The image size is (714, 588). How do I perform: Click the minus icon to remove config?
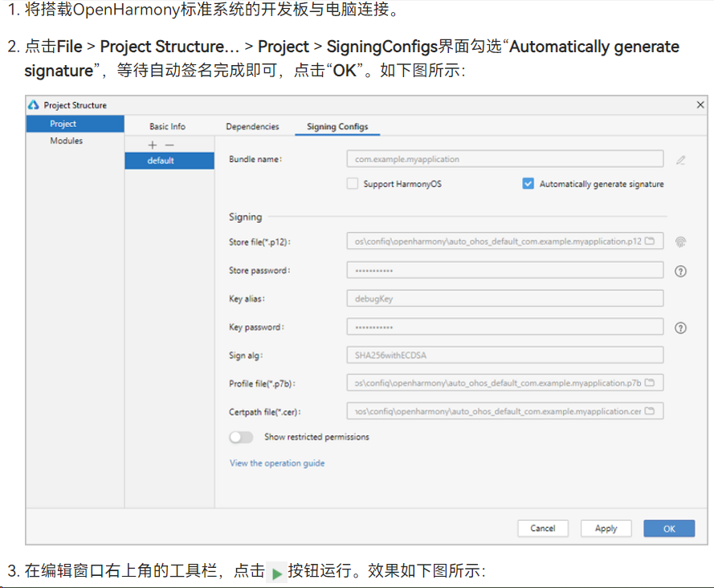click(169, 145)
